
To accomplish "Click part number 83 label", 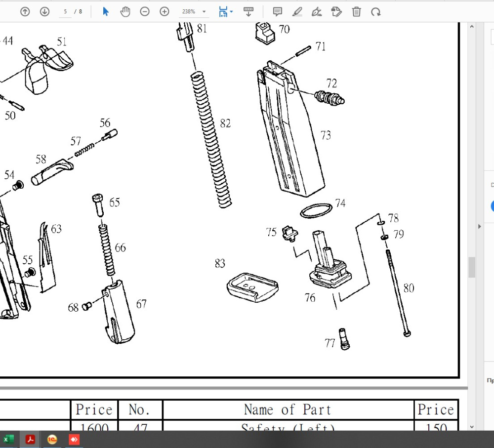I will (220, 263).
